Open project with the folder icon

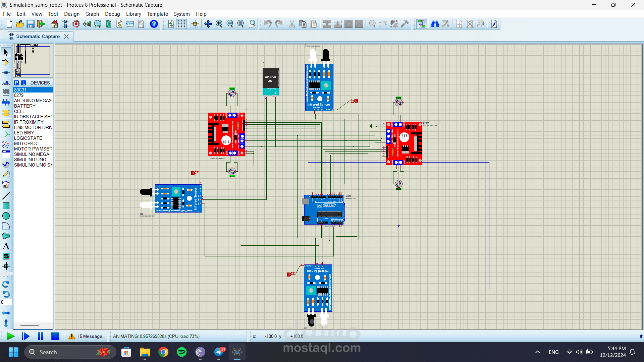coord(20,24)
